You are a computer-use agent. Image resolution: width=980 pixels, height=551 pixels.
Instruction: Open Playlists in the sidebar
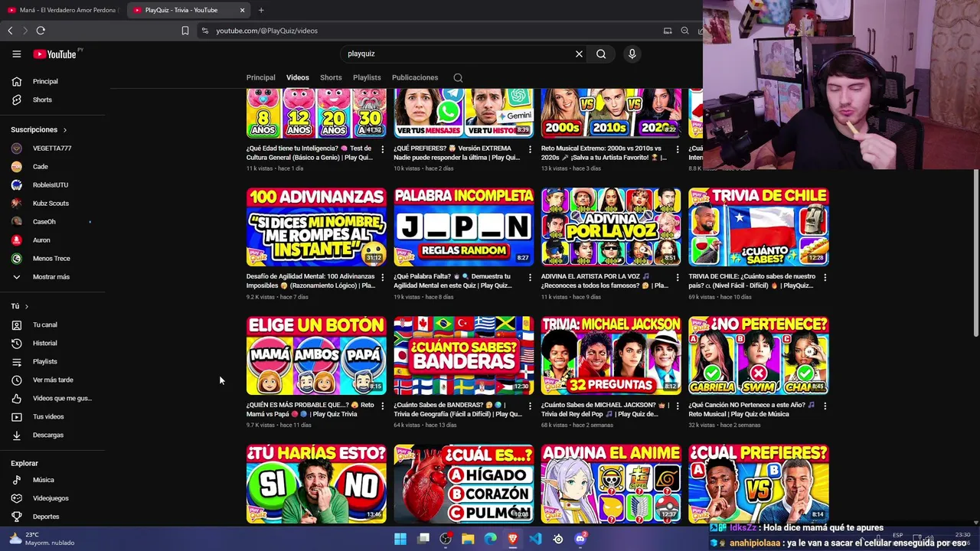(54, 361)
